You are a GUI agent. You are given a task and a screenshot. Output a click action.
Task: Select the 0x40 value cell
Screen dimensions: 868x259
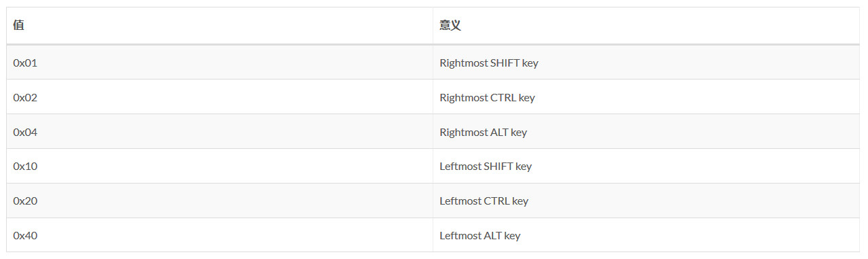click(219, 235)
